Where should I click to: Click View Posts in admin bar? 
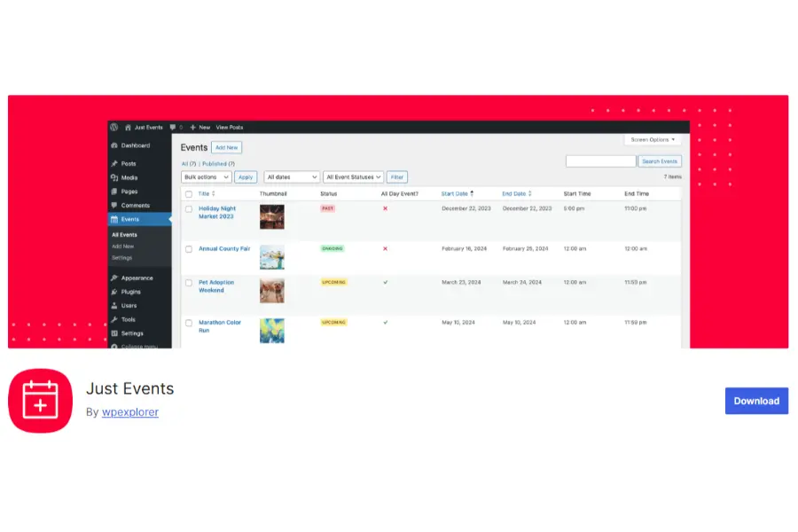point(230,128)
